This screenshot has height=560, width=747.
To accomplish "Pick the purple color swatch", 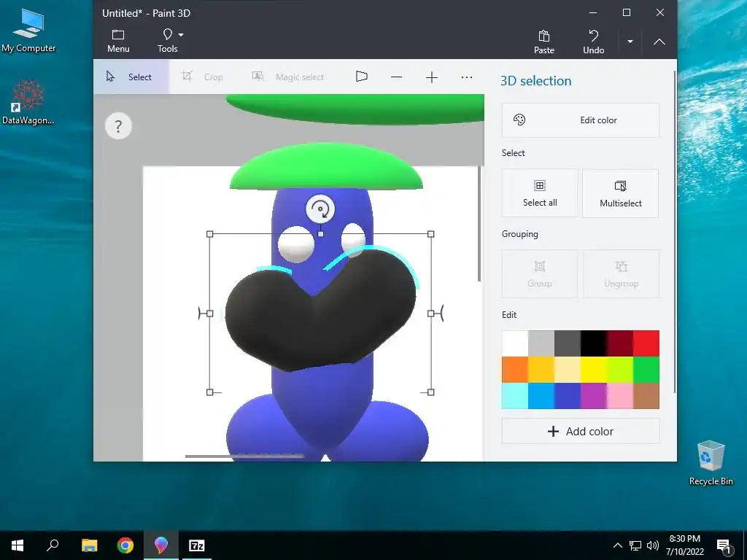I will 594,396.
